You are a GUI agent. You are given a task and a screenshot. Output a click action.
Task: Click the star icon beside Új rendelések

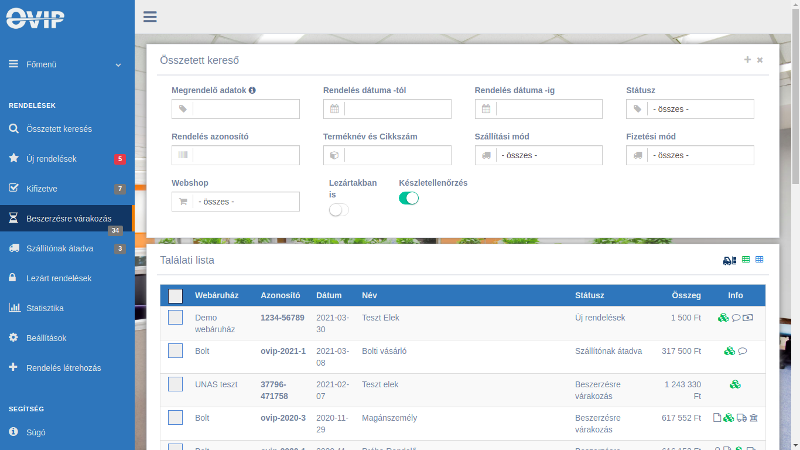tap(14, 158)
